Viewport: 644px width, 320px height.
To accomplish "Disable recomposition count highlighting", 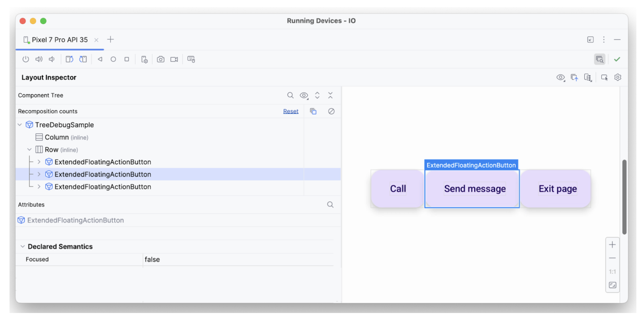I will tap(331, 111).
